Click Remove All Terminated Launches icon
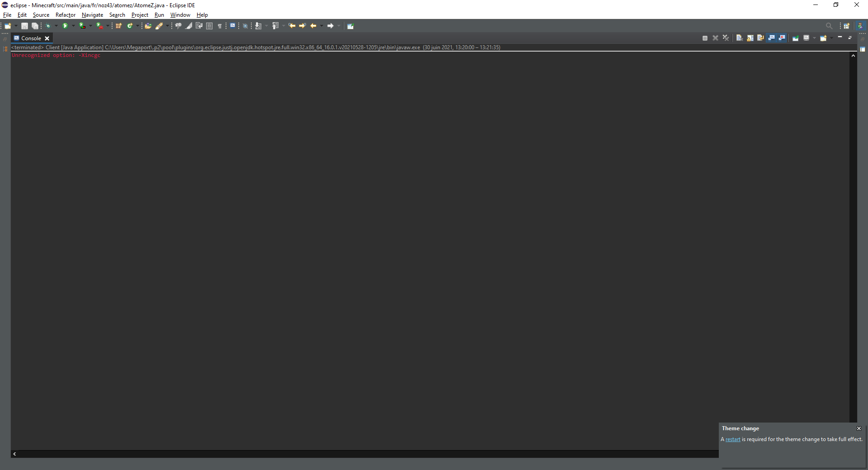This screenshot has width=868, height=470. tap(726, 38)
